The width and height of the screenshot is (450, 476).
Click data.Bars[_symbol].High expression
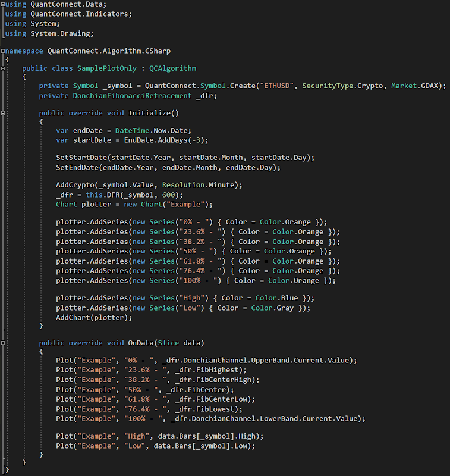pos(206,436)
